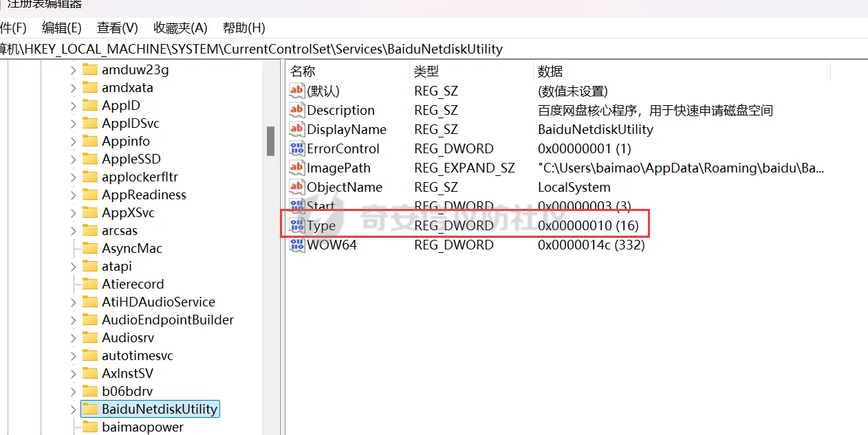
Task: Click the DisplayName data BaiduNetdiskUtility
Action: [x=596, y=129]
